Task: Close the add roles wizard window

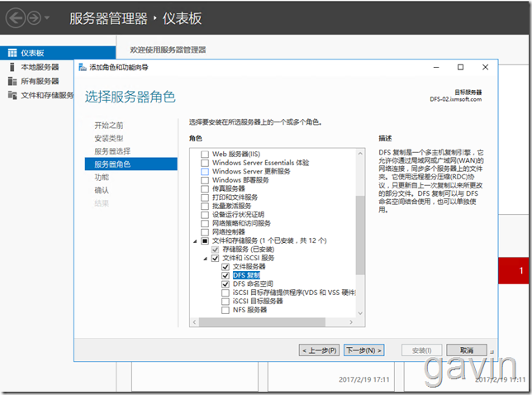Action: click(x=485, y=67)
